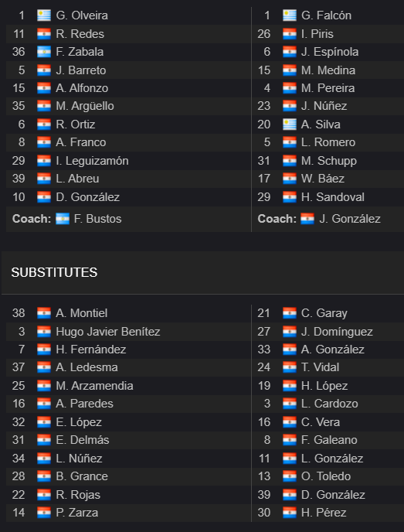Viewport: 404px width, 532px height.
Task: Open player profile for R. Redes
Action: point(80,34)
